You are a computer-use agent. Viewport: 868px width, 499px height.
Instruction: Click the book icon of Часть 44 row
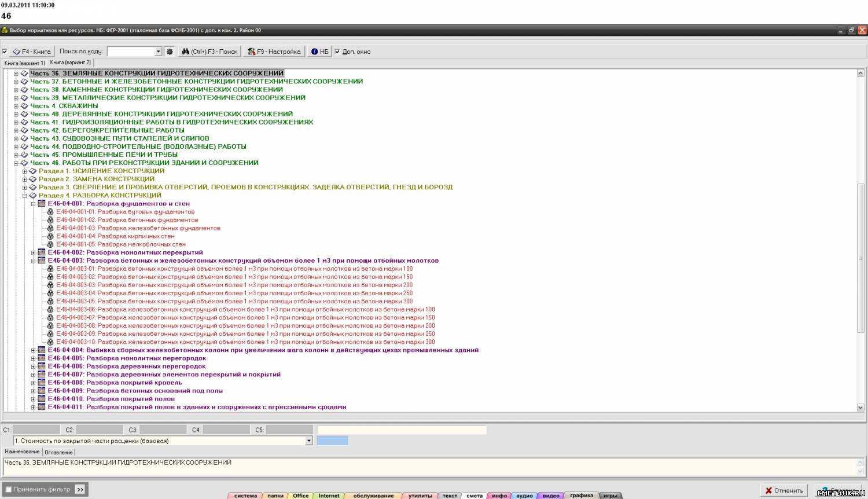coord(24,146)
